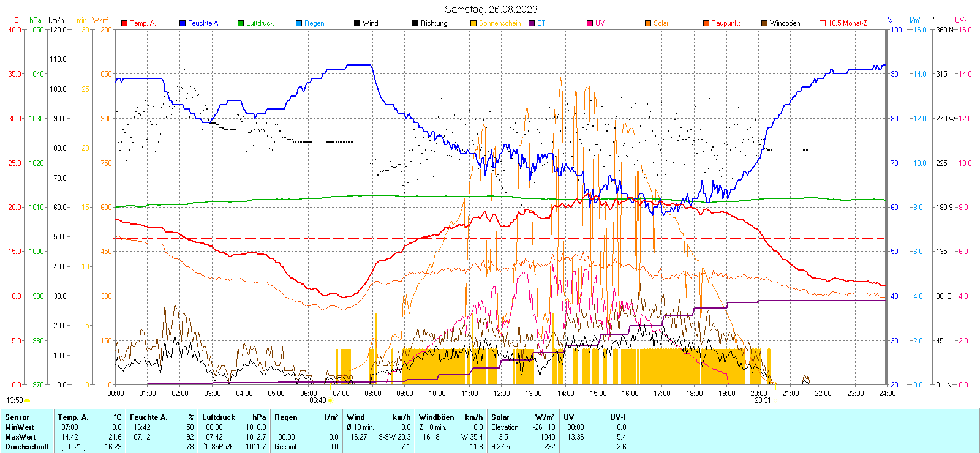The width and height of the screenshot is (980, 453).
Task: Click the blue Feuchte A. legend square
Action: tap(183, 23)
